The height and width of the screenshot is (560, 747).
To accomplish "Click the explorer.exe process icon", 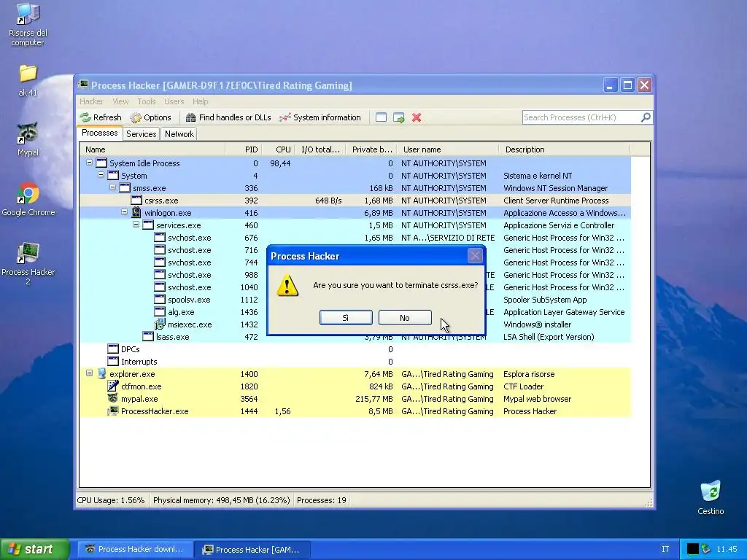I will coord(101,374).
